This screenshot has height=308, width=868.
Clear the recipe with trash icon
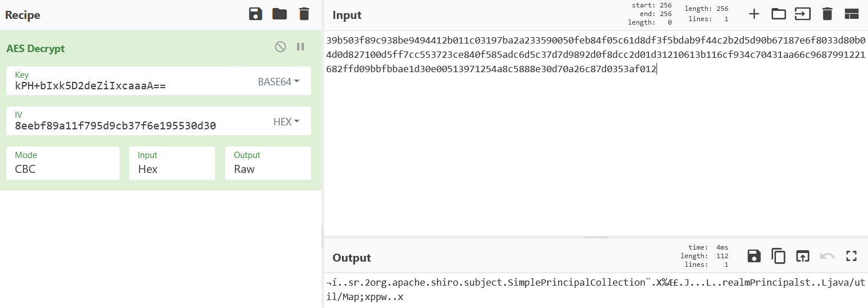[x=304, y=14]
